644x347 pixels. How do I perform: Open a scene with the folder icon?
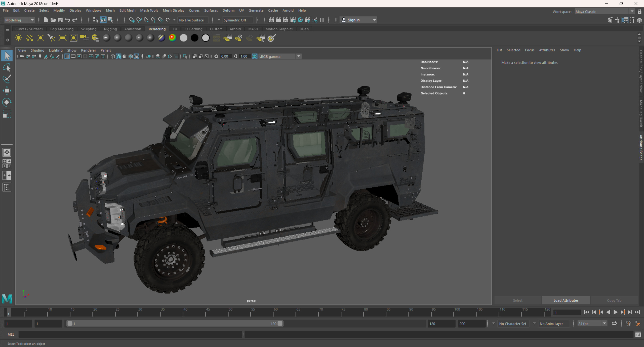click(x=53, y=20)
